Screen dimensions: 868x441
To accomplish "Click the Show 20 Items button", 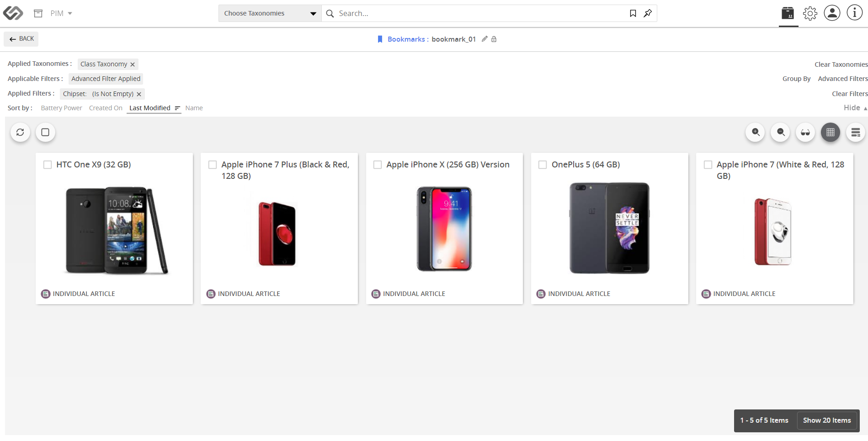I will coord(827,420).
